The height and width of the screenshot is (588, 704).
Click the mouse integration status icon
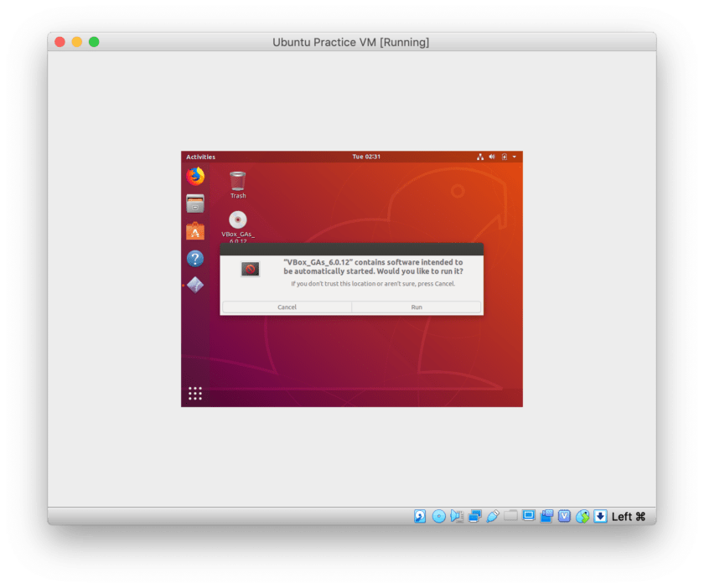click(582, 516)
